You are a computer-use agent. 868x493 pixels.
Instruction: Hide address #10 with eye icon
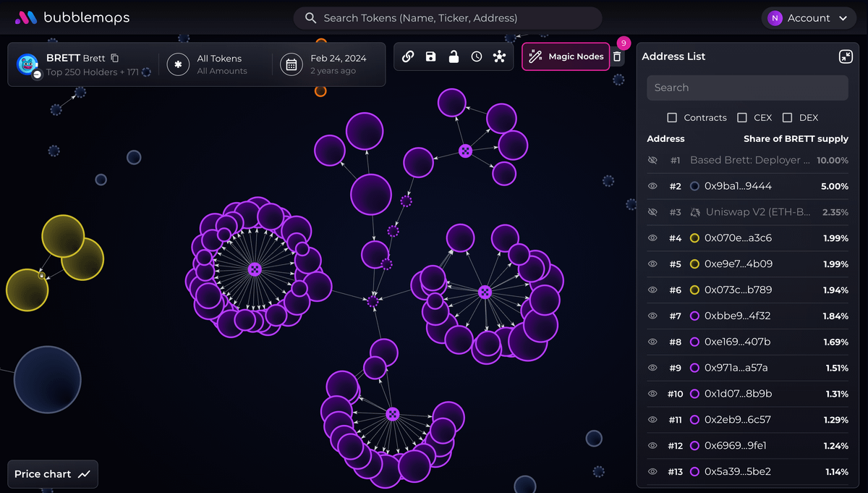tap(652, 394)
